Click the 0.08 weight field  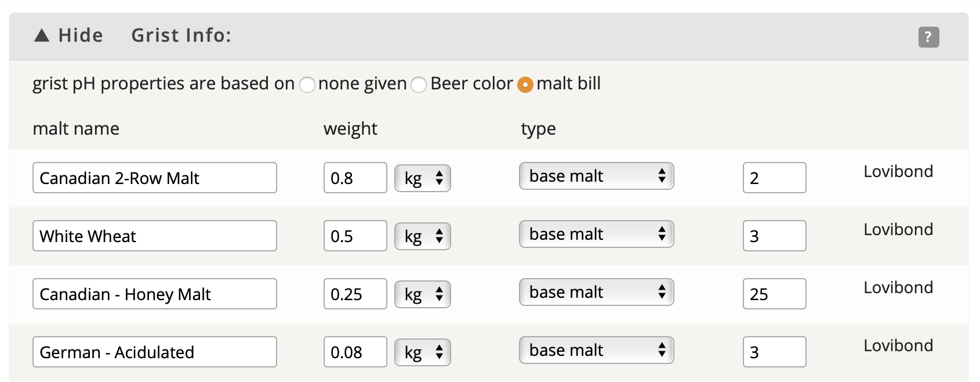(355, 352)
